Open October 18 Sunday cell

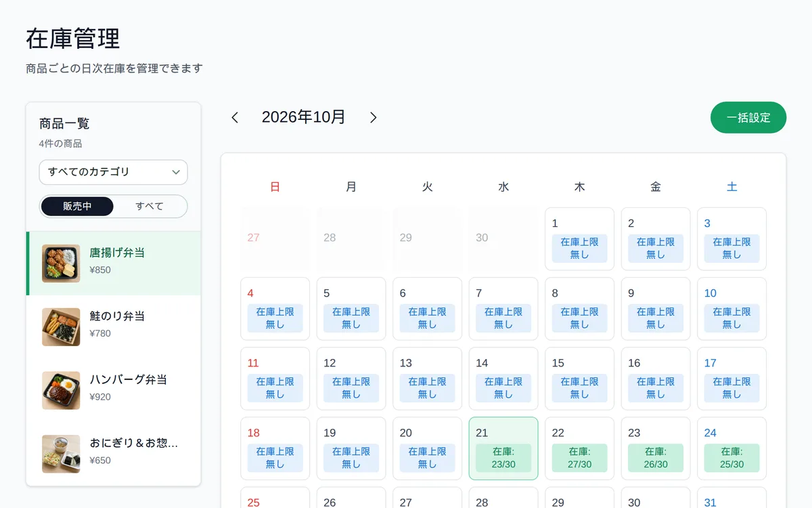coord(275,448)
